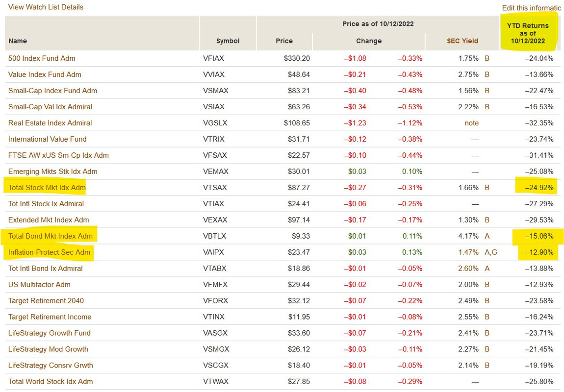
Task: Open the Total World Stock Idx Adm fund
Action: pos(51,382)
